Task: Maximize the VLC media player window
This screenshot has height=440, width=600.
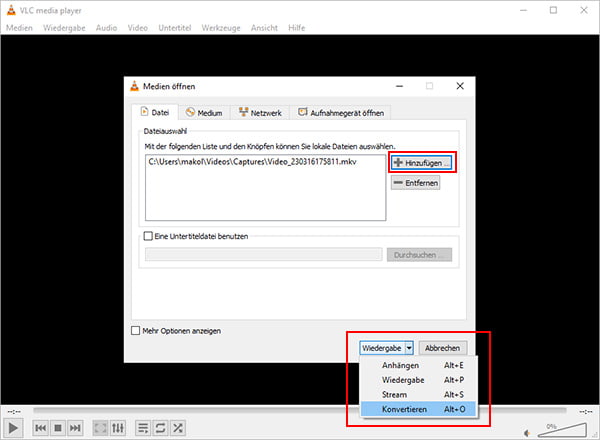Action: pos(553,10)
